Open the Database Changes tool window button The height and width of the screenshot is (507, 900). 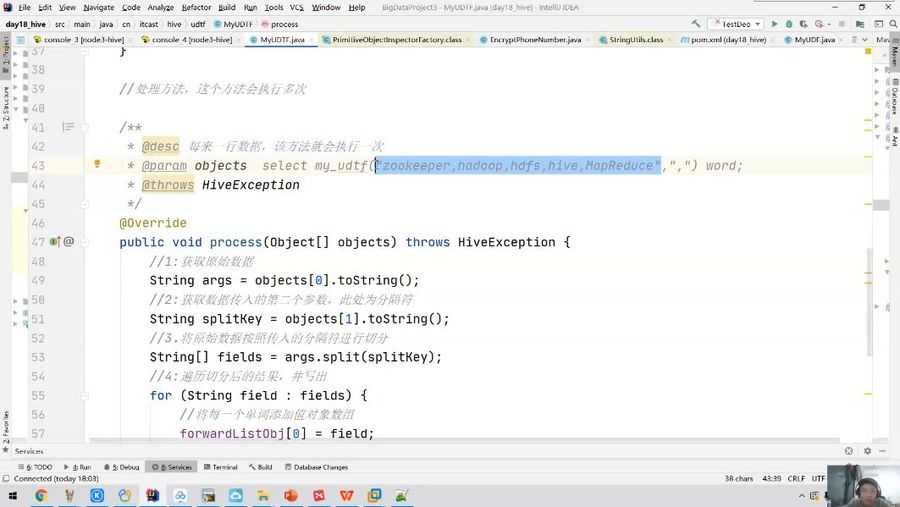[x=317, y=467]
